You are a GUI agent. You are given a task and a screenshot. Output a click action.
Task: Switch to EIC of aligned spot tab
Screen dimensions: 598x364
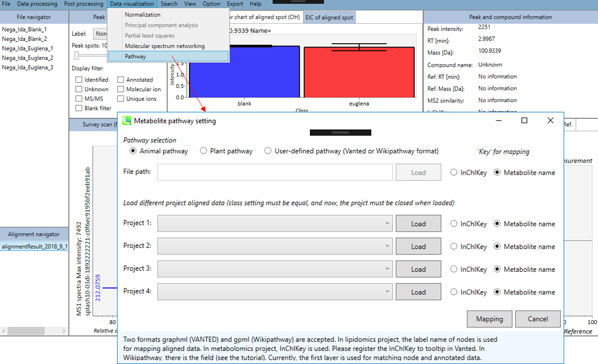tap(329, 17)
